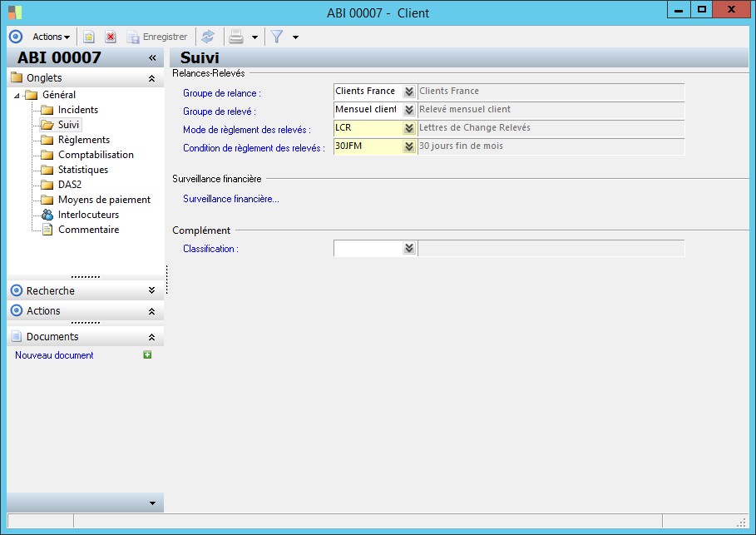This screenshot has width=756, height=535.
Task: Click the Surveillance financière... link
Action: pos(231,199)
